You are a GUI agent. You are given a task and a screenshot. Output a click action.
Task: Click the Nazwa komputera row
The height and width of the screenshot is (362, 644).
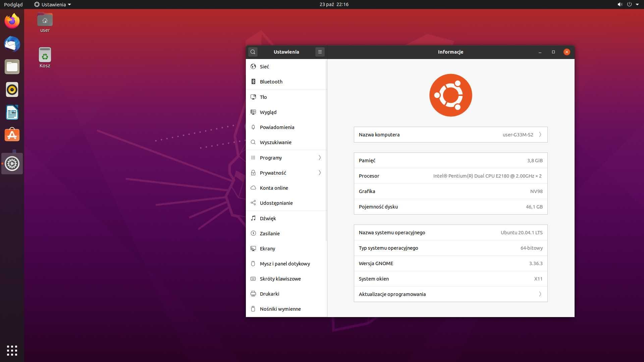pos(450,134)
